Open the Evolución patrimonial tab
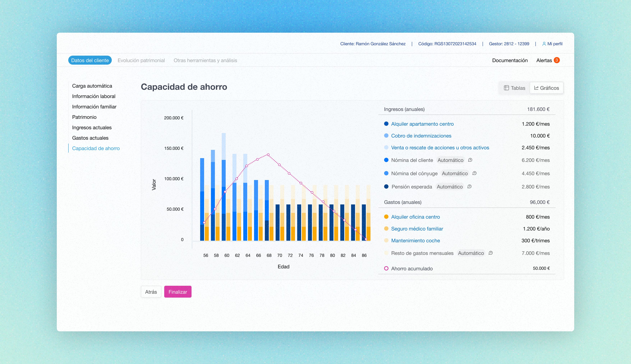The image size is (631, 364). [x=141, y=60]
